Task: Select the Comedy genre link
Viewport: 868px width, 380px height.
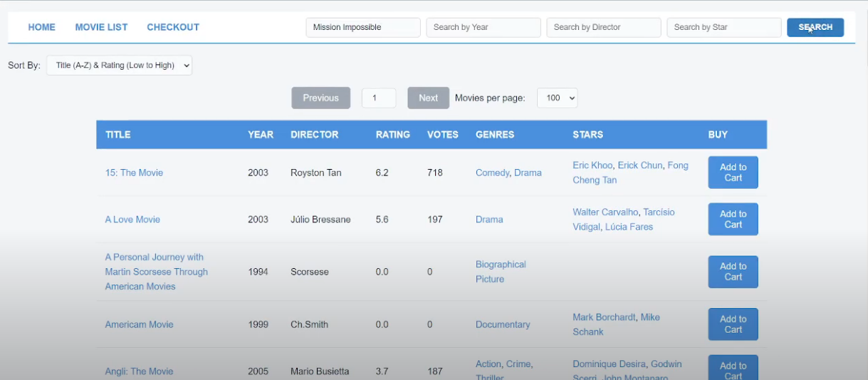Action: tap(492, 173)
